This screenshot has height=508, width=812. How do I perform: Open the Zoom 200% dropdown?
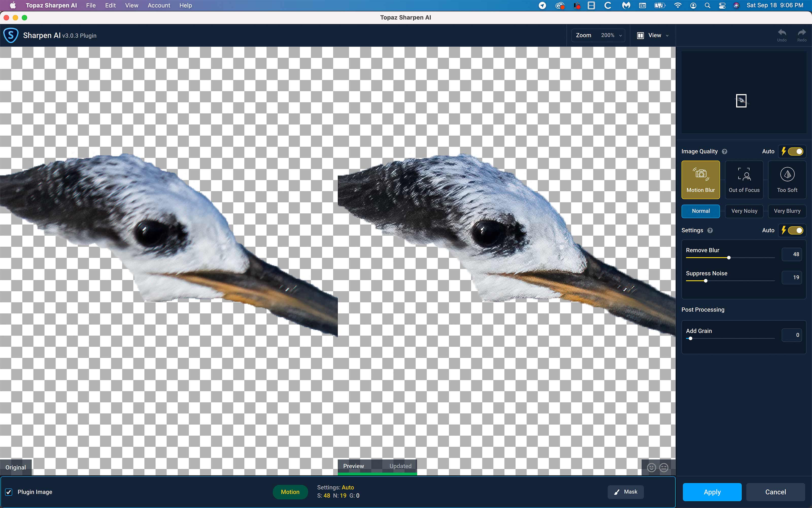[598, 35]
